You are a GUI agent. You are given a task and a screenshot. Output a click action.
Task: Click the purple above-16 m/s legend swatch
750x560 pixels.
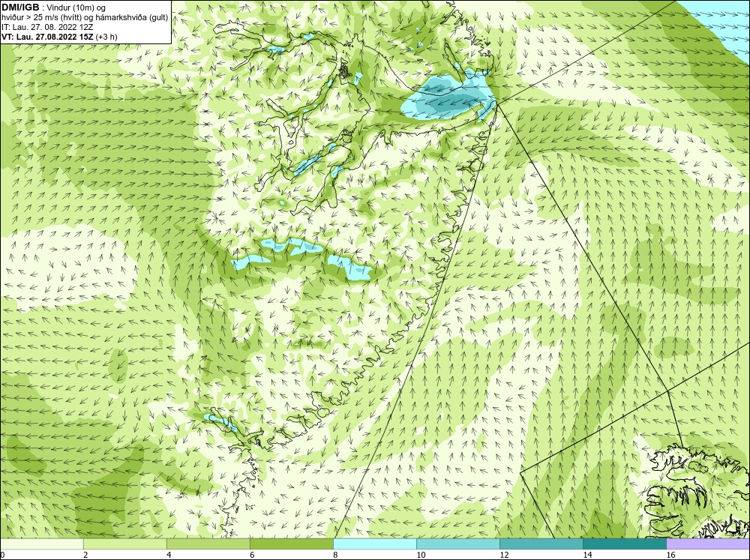708,544
